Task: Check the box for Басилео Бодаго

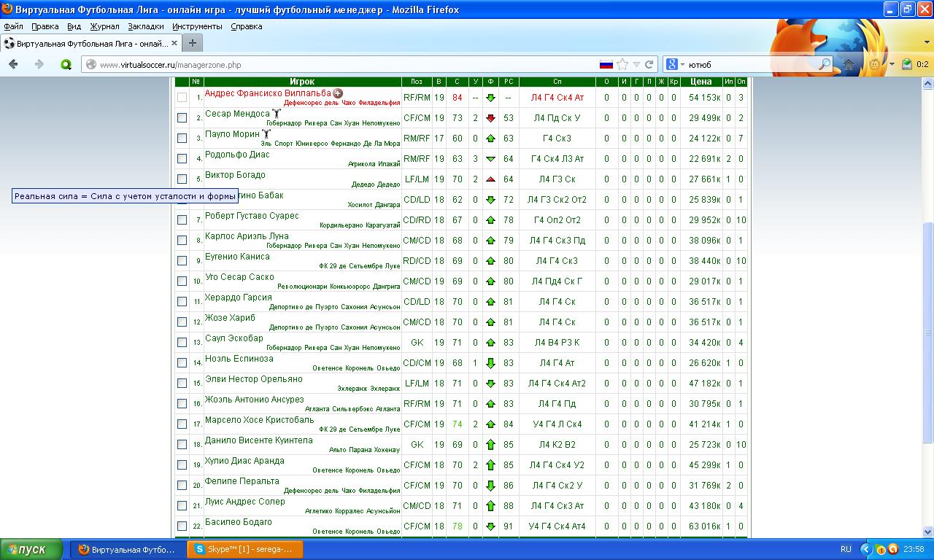Action: coord(182,526)
